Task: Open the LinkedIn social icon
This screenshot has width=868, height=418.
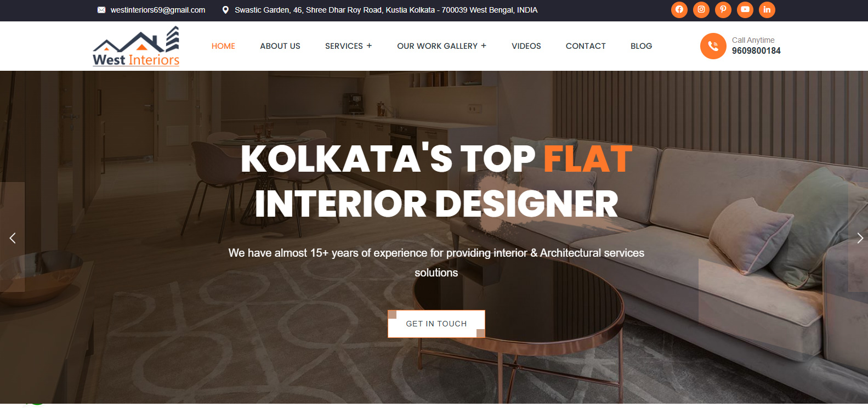Action: [767, 10]
